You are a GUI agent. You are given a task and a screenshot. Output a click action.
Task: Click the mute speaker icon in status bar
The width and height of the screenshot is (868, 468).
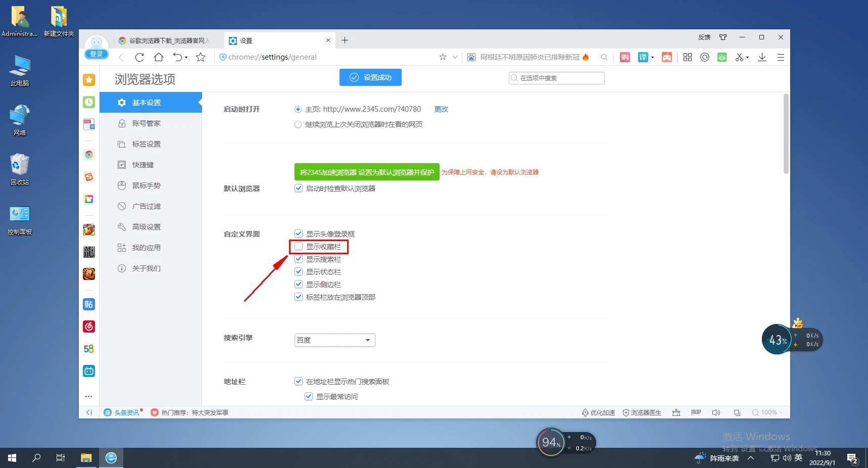coord(716,412)
